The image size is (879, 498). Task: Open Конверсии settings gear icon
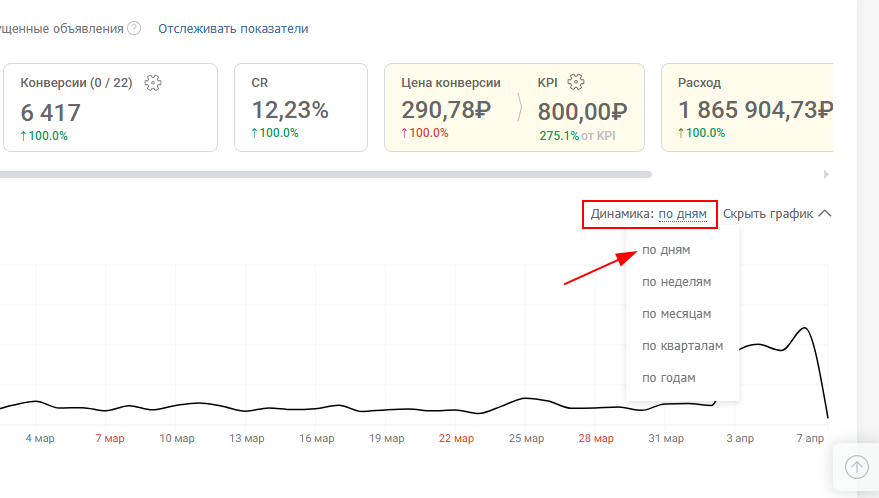153,83
